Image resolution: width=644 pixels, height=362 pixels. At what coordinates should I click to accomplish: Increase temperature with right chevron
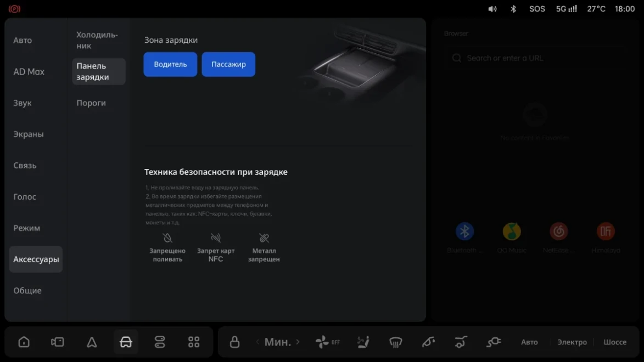pyautogui.click(x=298, y=342)
